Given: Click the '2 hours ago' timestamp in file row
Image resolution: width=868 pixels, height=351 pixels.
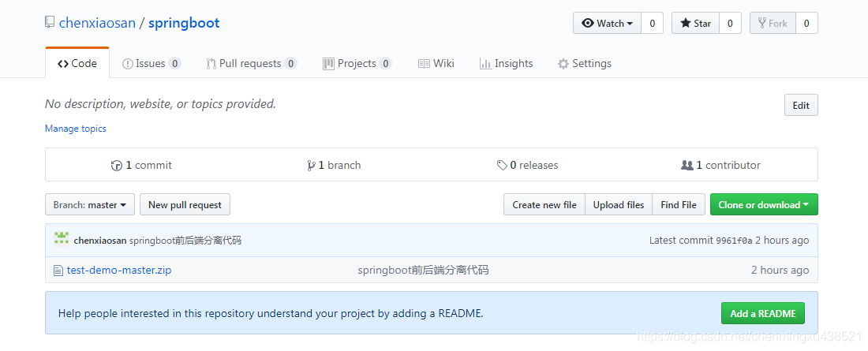Looking at the screenshot, I should coord(780,271).
